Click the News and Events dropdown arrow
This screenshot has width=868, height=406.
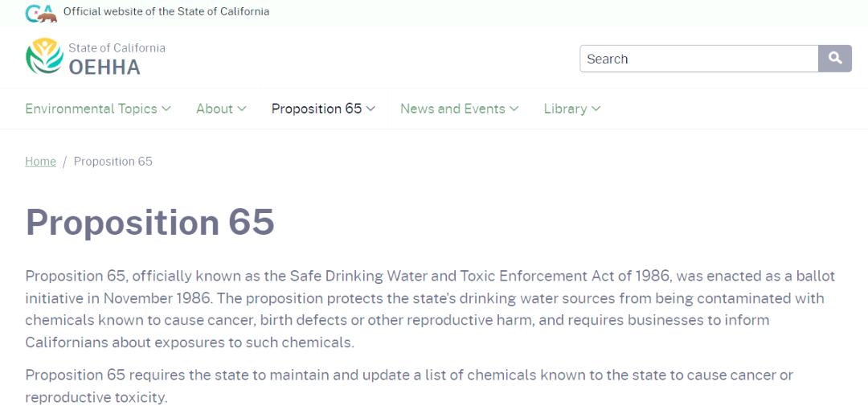coord(514,109)
